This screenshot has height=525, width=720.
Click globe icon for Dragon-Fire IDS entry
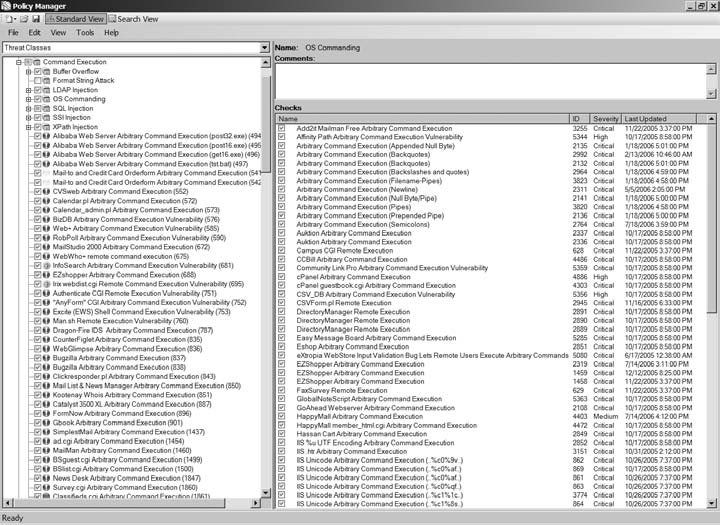[x=46, y=330]
